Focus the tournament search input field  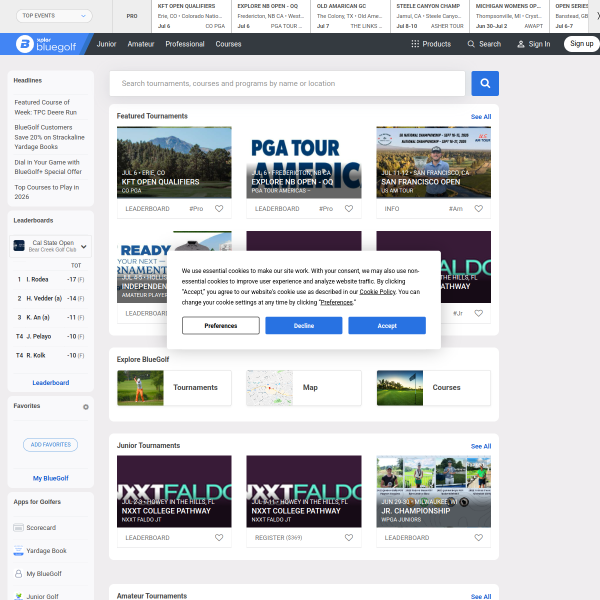[x=287, y=83]
